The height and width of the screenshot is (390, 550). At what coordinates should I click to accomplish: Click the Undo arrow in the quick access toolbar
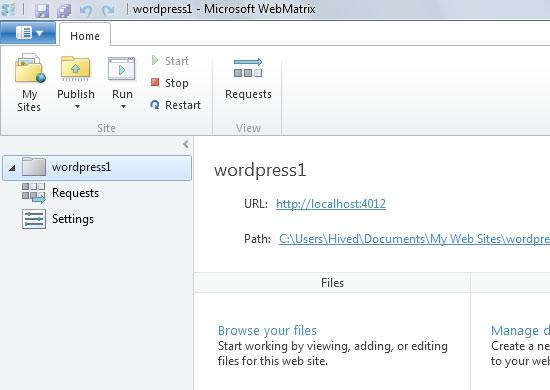click(x=86, y=10)
